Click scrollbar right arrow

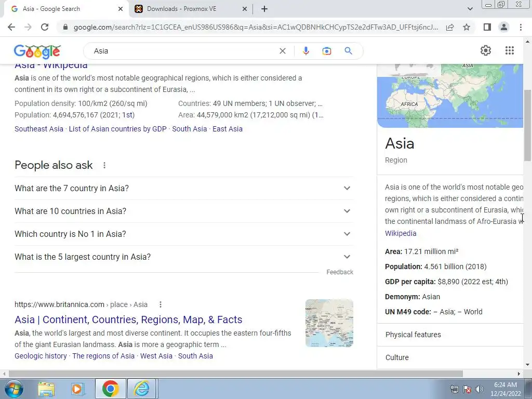pos(519,374)
